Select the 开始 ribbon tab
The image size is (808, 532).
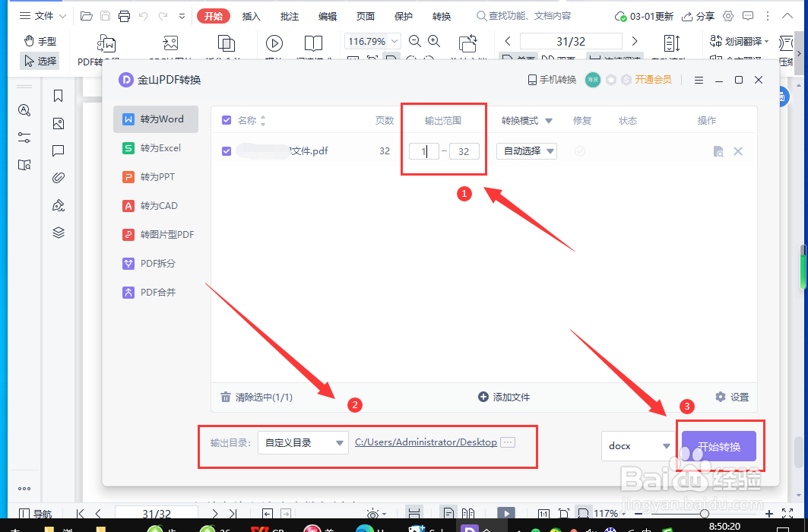pos(214,16)
